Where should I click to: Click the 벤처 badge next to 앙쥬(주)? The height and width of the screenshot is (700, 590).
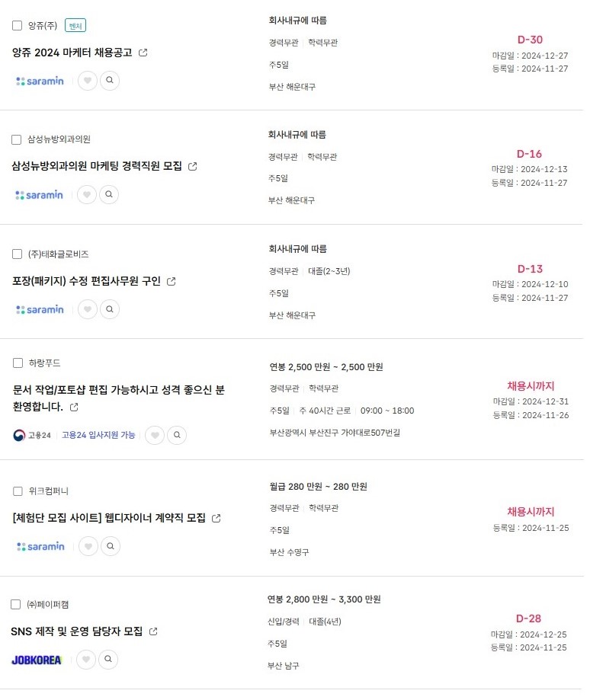75,26
